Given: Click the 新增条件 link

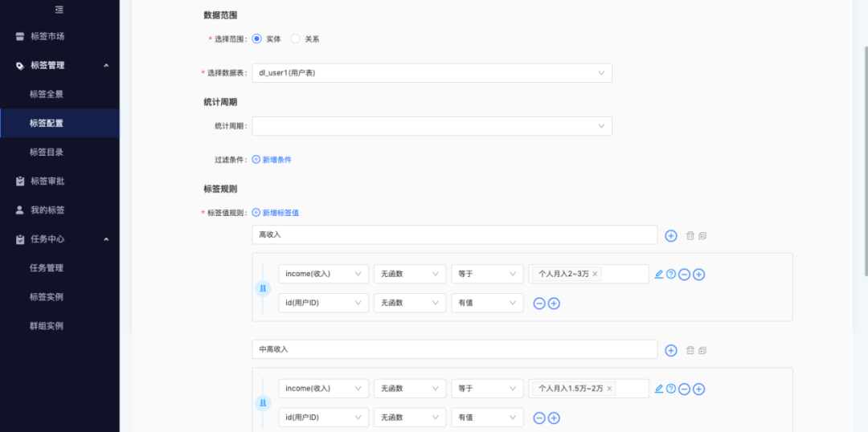Looking at the screenshot, I should [x=272, y=160].
